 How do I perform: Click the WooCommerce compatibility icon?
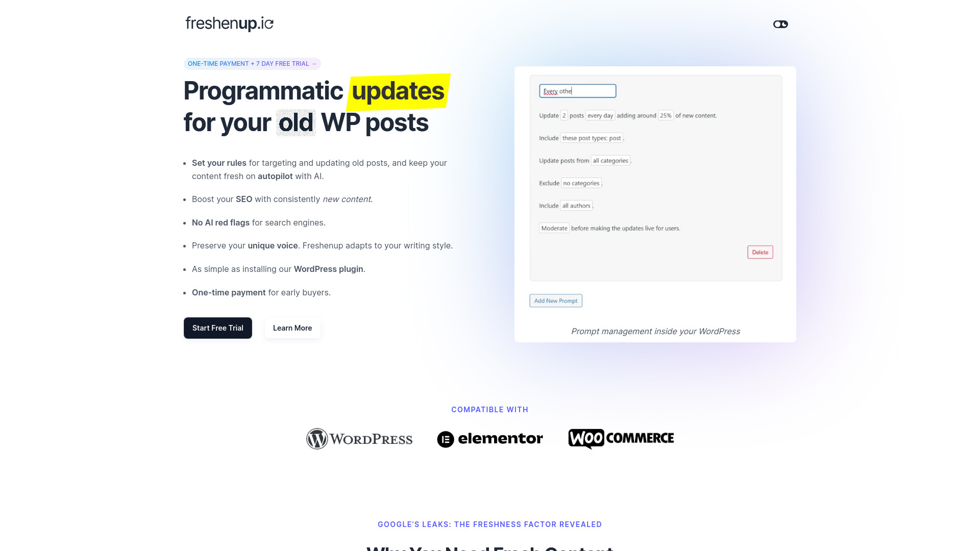tap(621, 439)
